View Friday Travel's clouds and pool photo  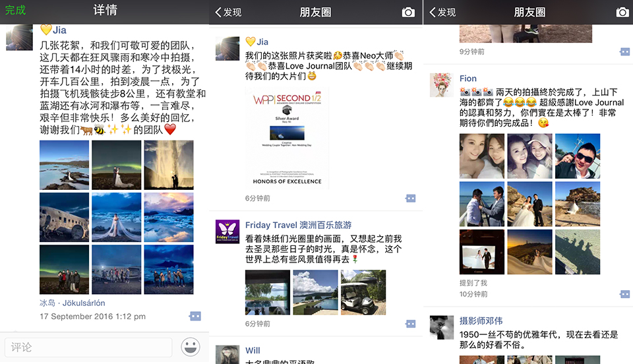[315, 293]
